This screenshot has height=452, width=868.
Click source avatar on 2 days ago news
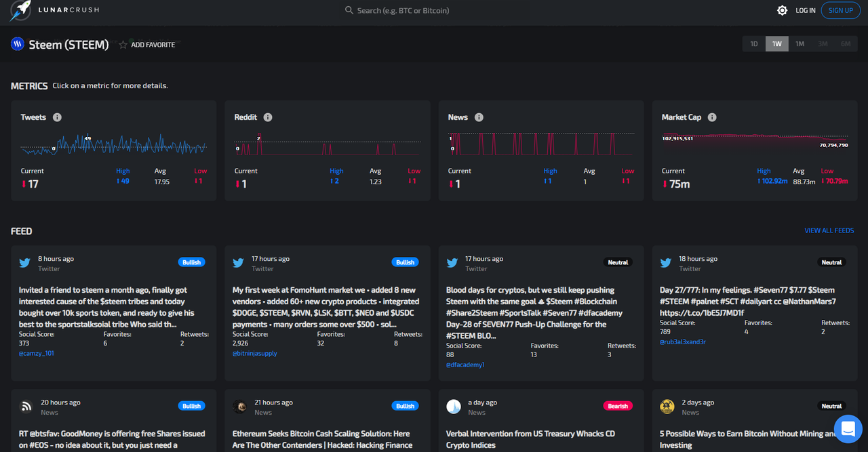(x=667, y=407)
